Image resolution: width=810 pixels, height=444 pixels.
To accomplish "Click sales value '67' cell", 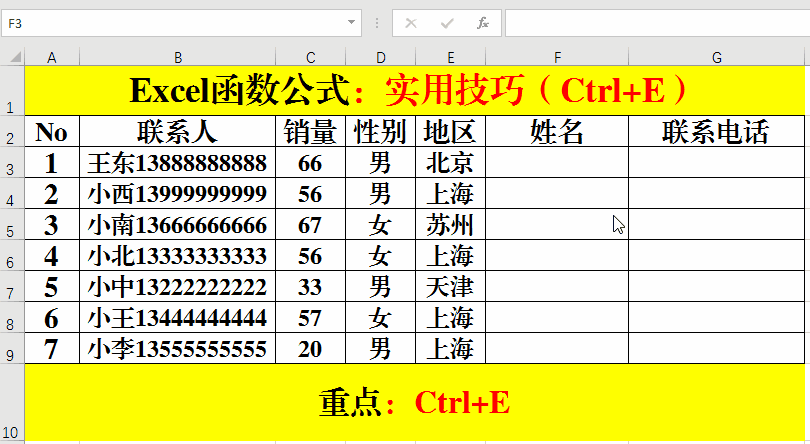I will tap(310, 224).
